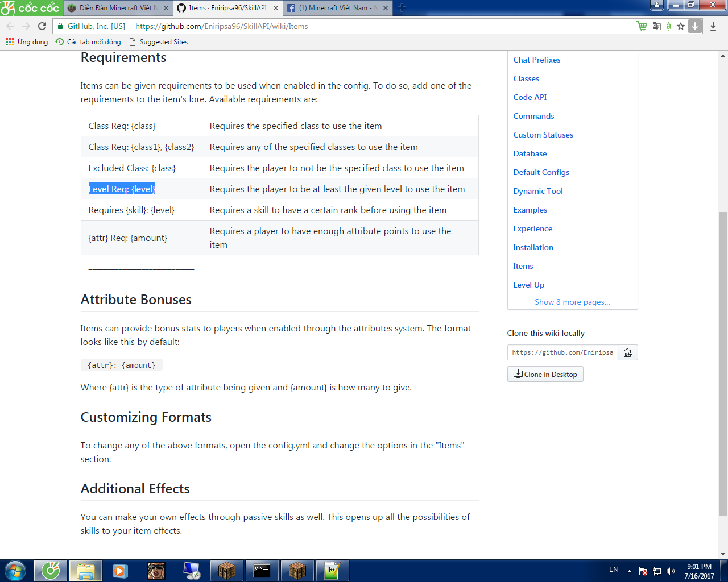This screenshot has width=728, height=582.
Task: Click the EN input language indicator
Action: (x=613, y=569)
